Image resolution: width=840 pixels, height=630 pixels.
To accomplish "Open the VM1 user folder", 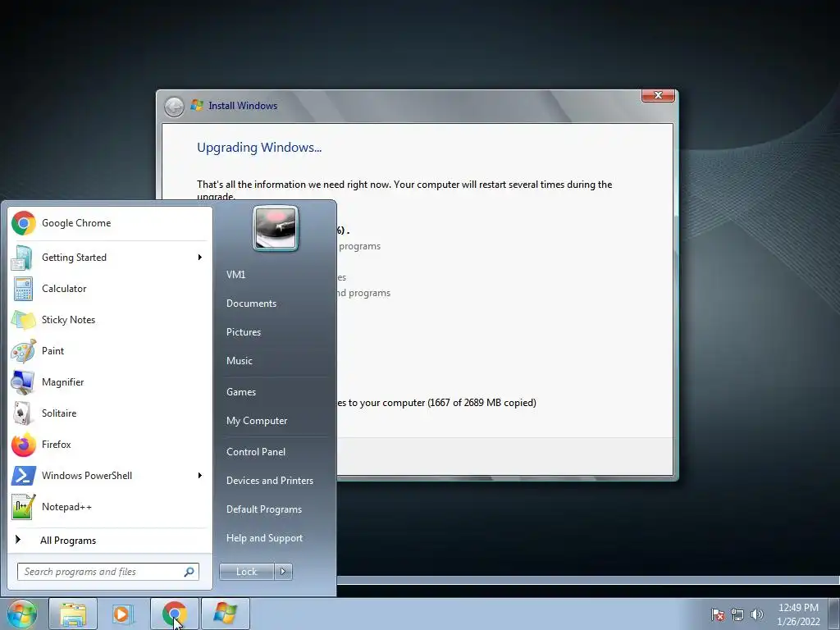I will [x=235, y=274].
